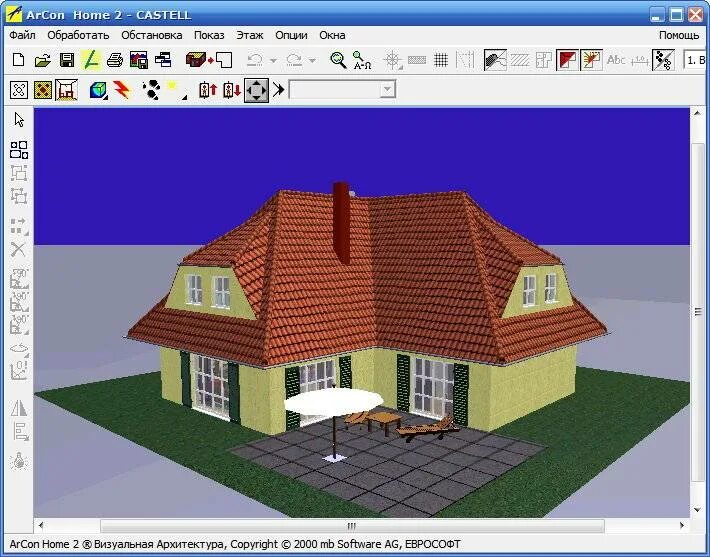
Task: Click the colored cube render icon
Action: [x=98, y=90]
